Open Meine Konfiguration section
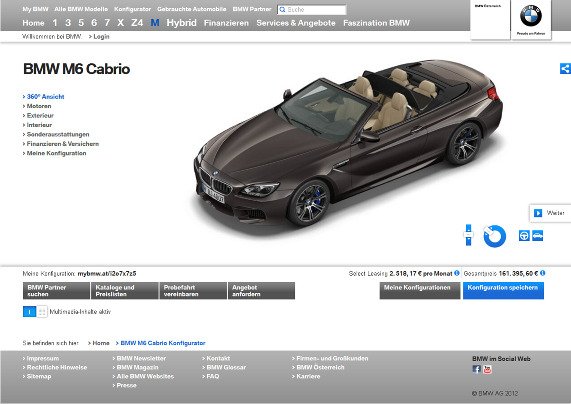This screenshot has height=404, width=571. [x=54, y=153]
